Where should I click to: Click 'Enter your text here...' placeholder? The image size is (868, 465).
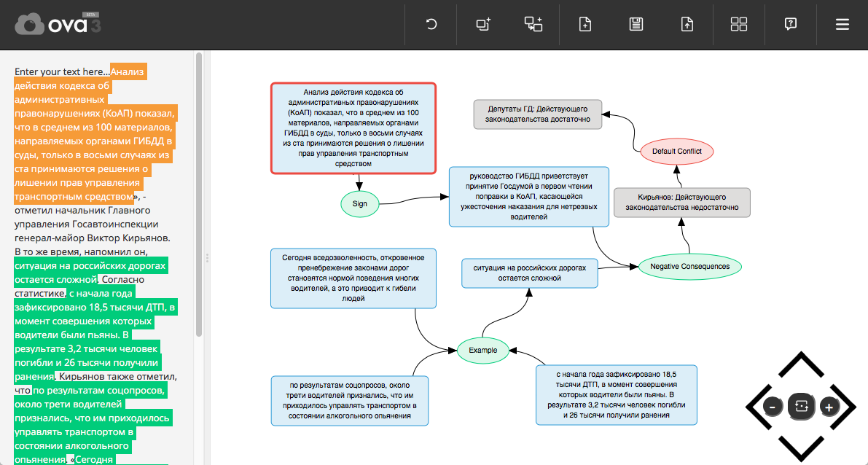(62, 71)
